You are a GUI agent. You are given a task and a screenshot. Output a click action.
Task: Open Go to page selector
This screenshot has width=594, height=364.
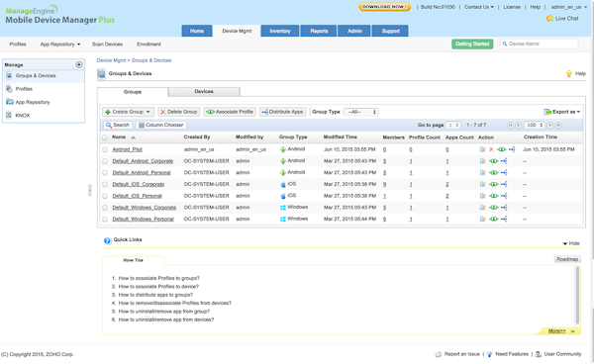coord(453,125)
